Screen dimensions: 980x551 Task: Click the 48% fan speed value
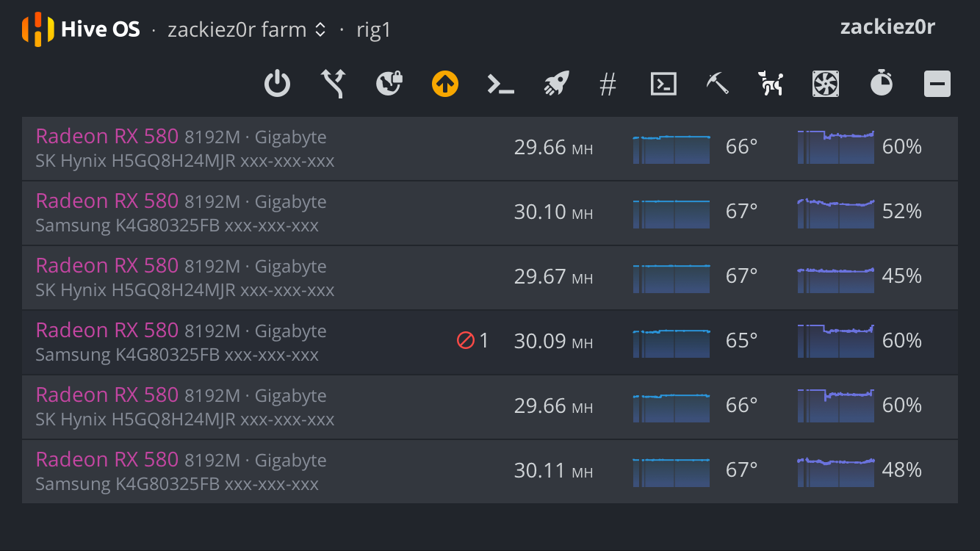902,470
